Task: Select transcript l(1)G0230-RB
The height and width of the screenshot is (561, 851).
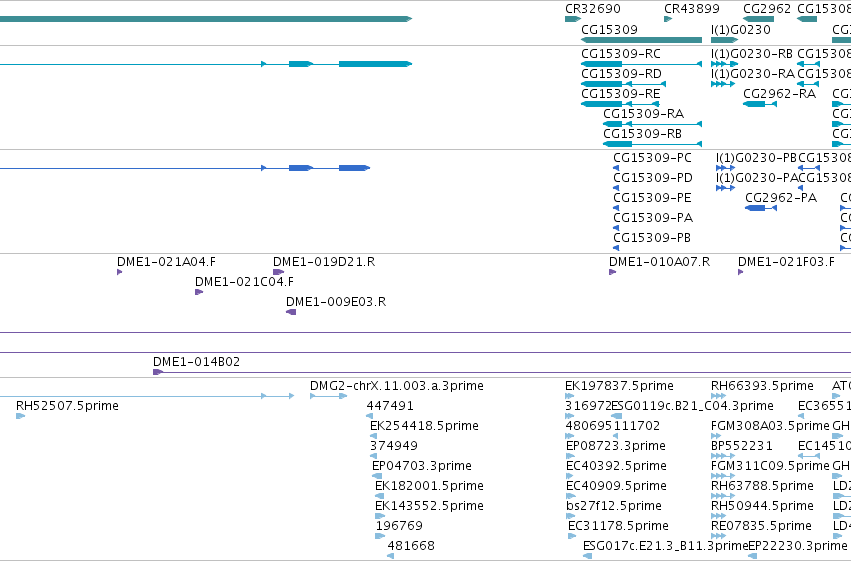Action: tap(752, 54)
